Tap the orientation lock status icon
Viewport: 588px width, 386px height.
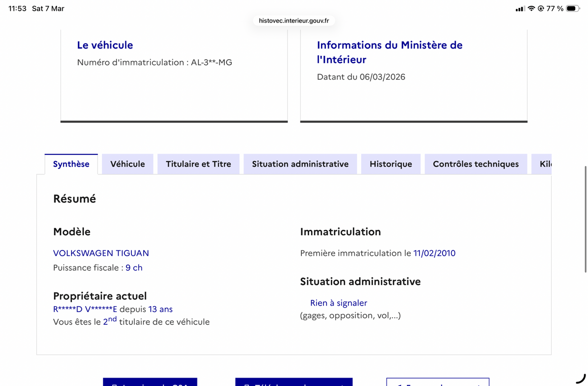(541, 9)
